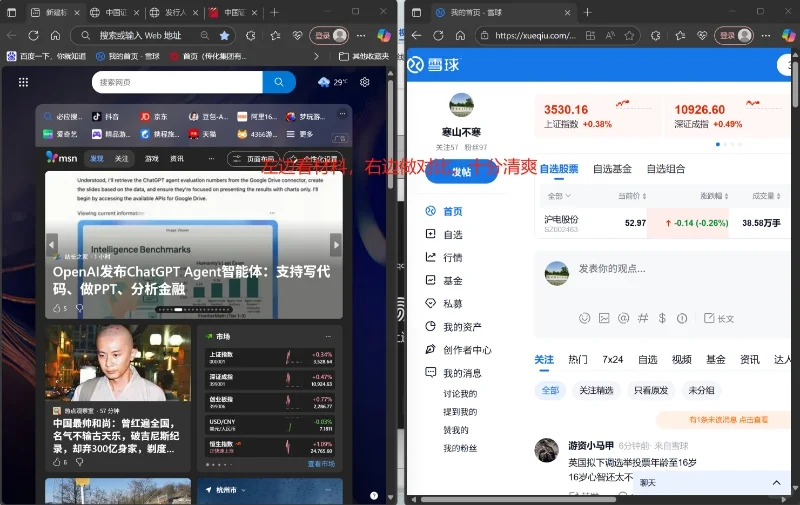Expand the 聊天 chat panel chevron

coord(777,483)
